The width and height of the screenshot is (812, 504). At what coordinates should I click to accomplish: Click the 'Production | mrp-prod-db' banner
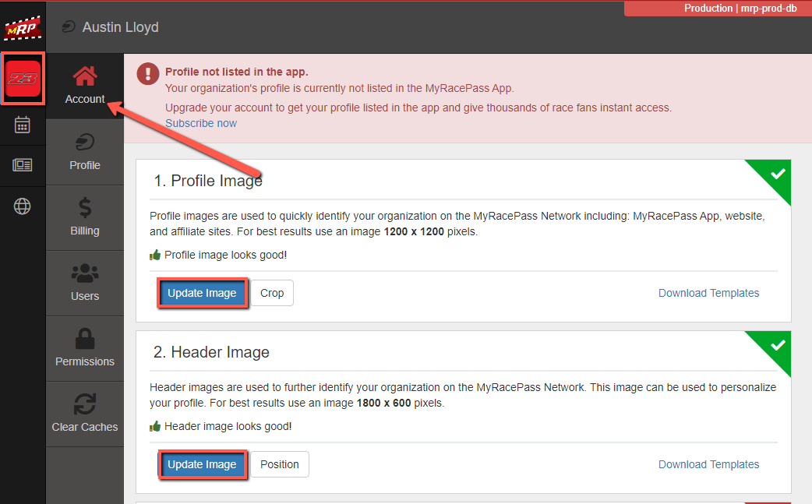click(718, 9)
